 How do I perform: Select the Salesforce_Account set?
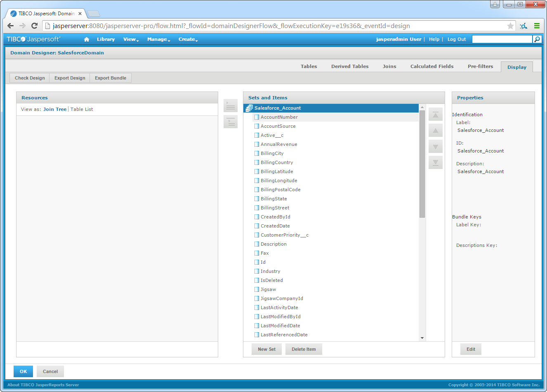point(278,108)
